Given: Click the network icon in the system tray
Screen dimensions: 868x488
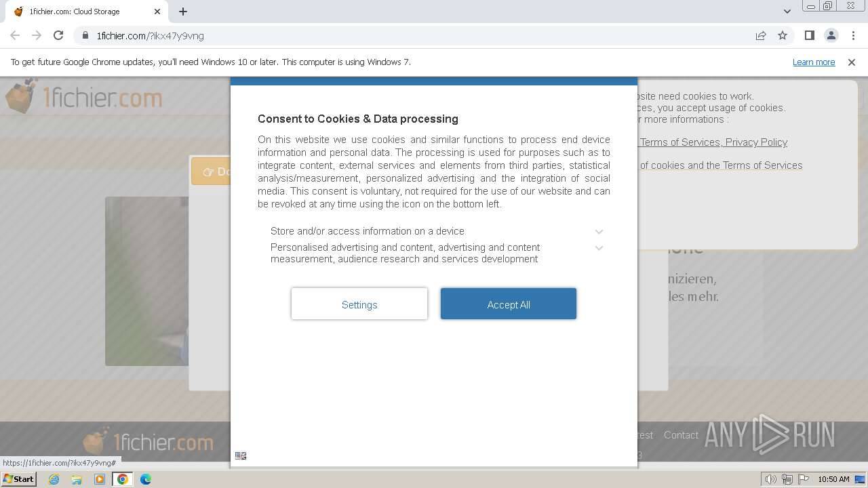Looking at the screenshot, I should tap(787, 479).
